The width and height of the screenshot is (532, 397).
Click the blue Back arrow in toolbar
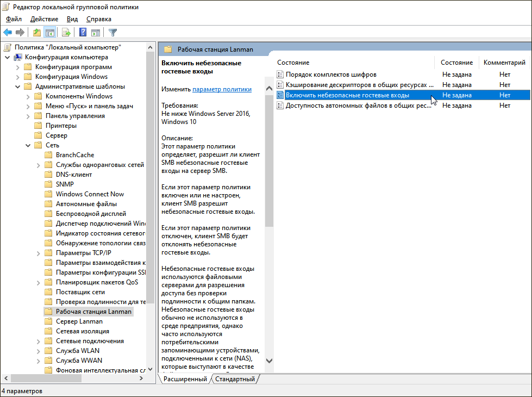point(8,32)
